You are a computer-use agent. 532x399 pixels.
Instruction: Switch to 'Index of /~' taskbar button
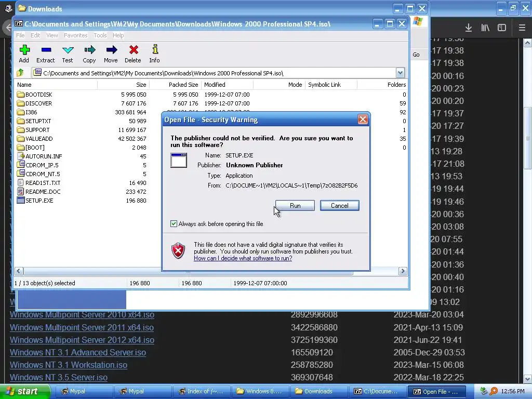[x=202, y=391]
